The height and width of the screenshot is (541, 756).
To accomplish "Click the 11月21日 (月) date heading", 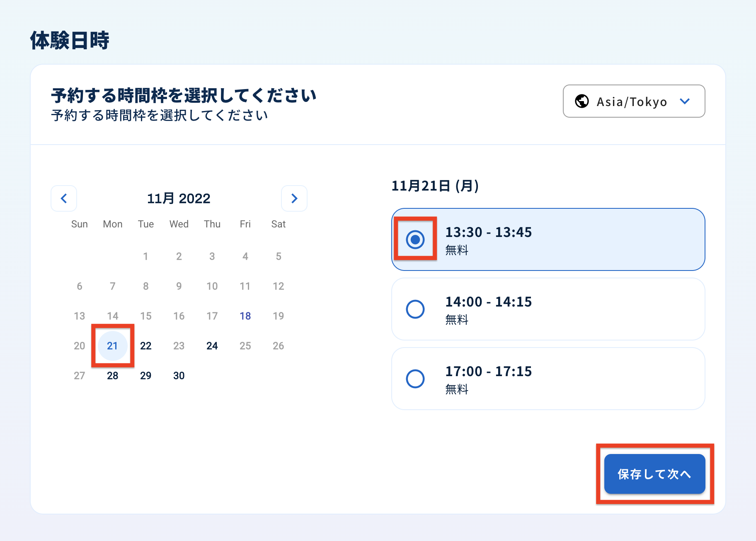I will (435, 186).
